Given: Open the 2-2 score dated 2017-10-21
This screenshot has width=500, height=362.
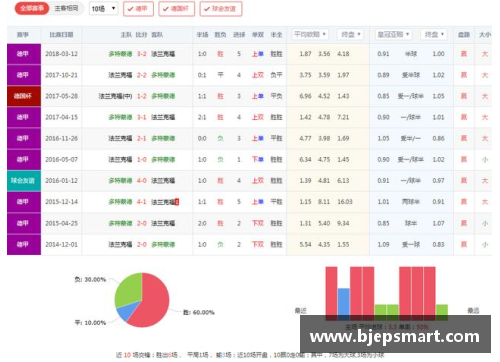Looking at the screenshot, I should (142, 75).
